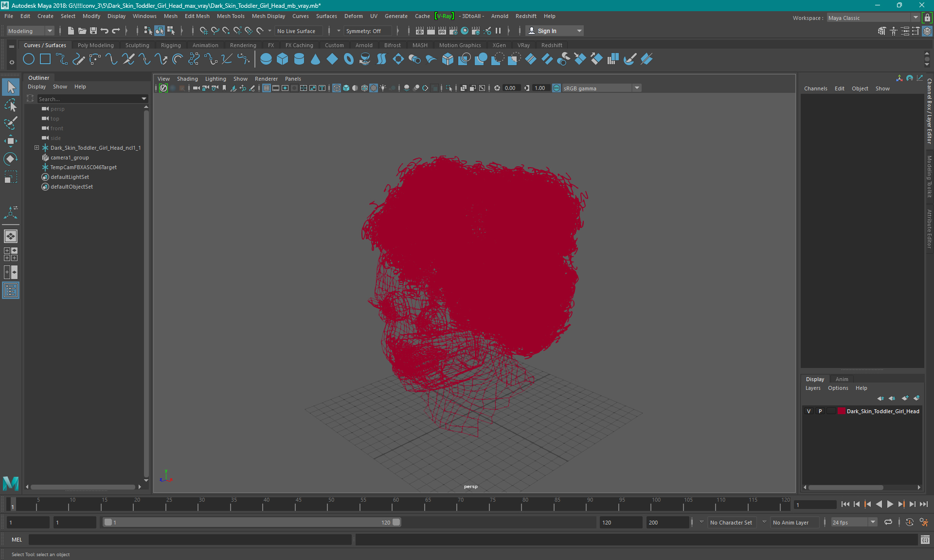This screenshot has height=560, width=934.
Task: Toggle the viewport color management button
Action: pyautogui.click(x=557, y=88)
